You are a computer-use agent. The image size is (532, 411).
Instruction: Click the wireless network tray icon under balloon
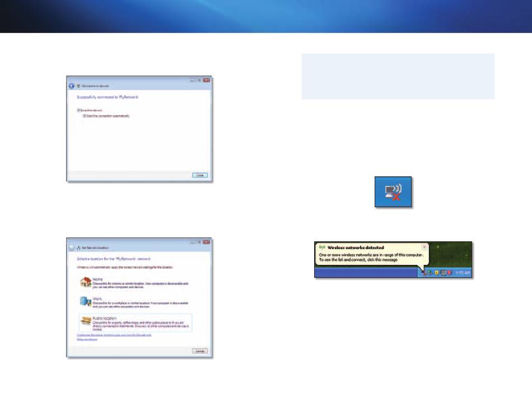pyautogui.click(x=423, y=273)
